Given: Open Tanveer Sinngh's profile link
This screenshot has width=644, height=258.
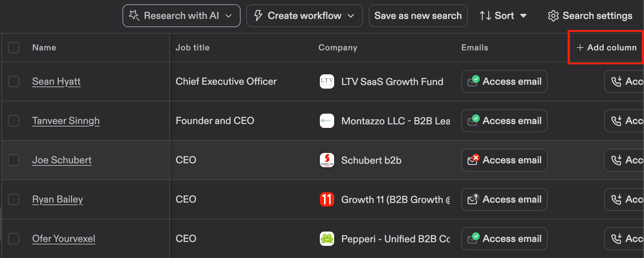Looking at the screenshot, I should (66, 121).
